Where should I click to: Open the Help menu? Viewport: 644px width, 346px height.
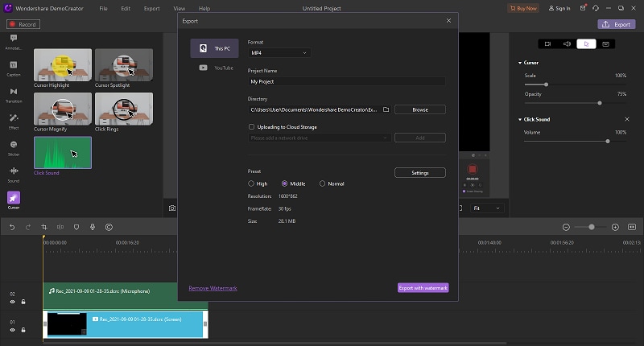pos(204,8)
